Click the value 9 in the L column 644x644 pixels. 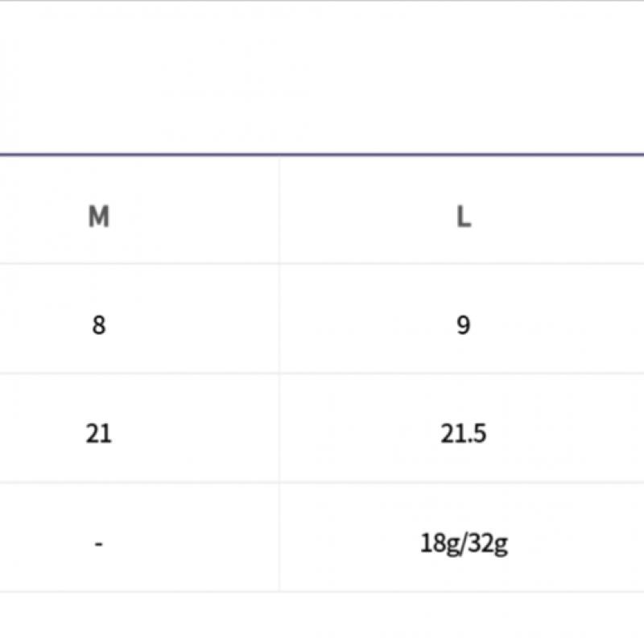coord(463,326)
